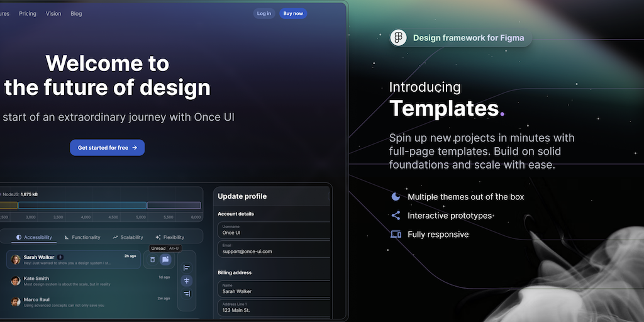This screenshot has height=322, width=644.
Task: Click Get started for free button
Action: click(x=107, y=148)
